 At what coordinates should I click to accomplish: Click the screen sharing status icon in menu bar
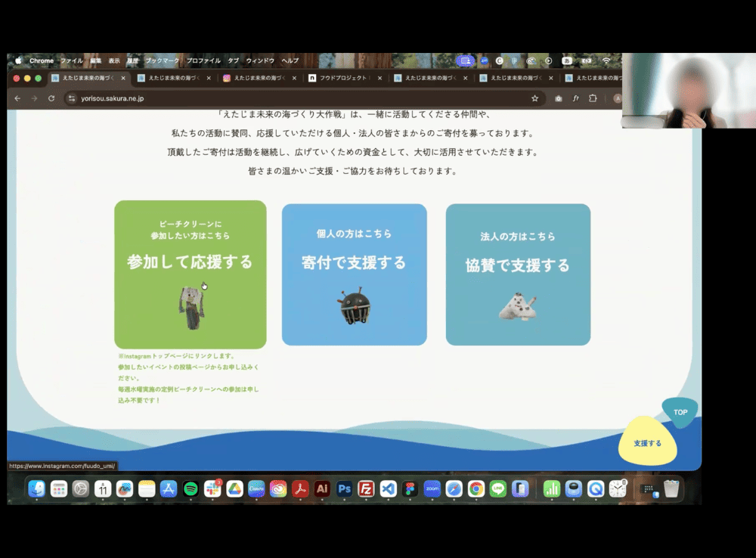click(465, 60)
